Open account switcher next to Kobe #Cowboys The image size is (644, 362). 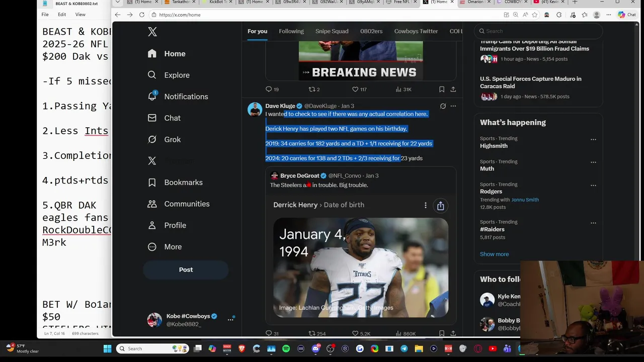[230, 319]
